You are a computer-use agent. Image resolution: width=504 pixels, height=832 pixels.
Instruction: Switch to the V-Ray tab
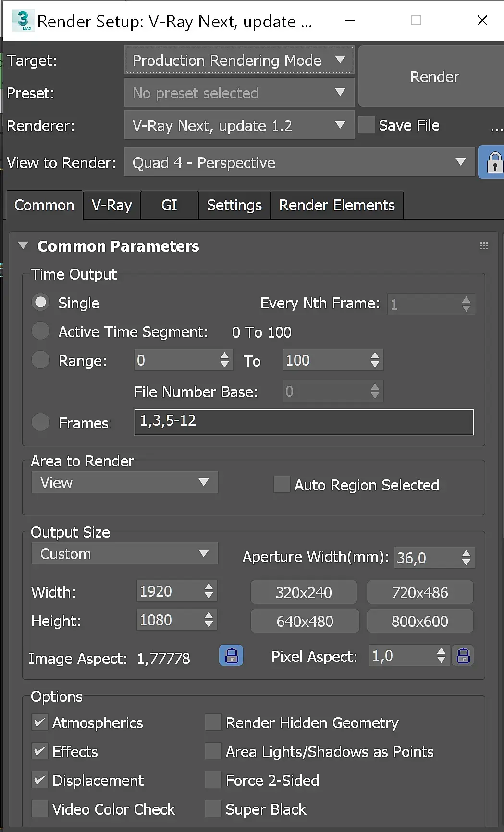[111, 205]
